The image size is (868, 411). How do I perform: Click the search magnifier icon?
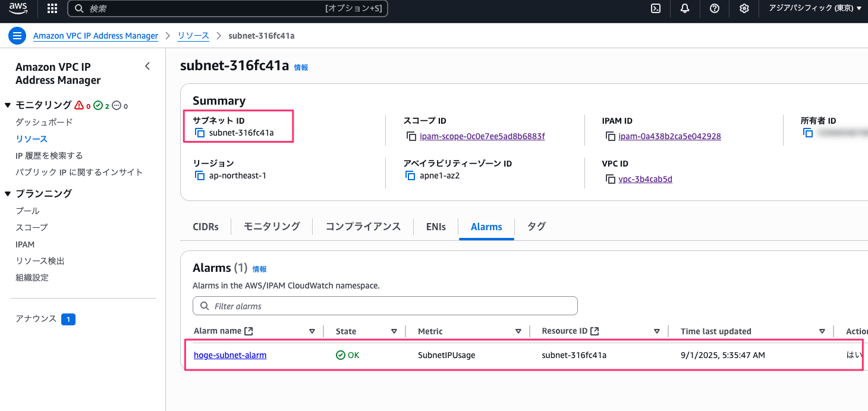(x=79, y=8)
